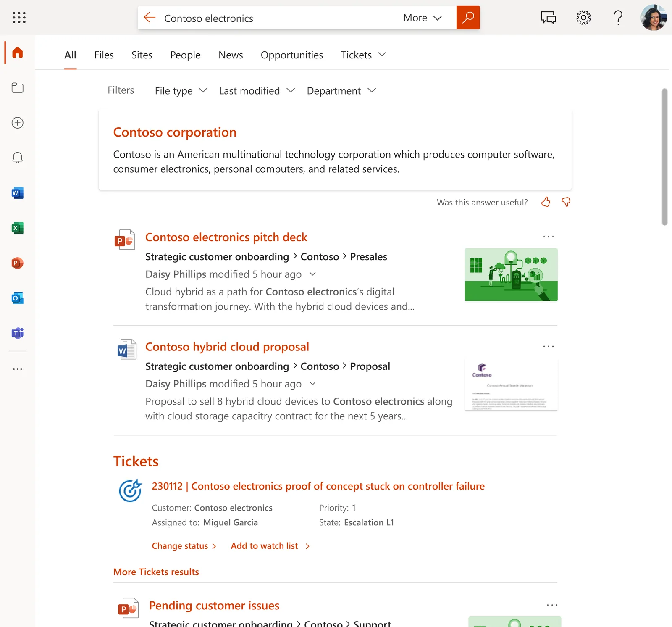
Task: Click the create plus icon in left rail
Action: (x=18, y=123)
